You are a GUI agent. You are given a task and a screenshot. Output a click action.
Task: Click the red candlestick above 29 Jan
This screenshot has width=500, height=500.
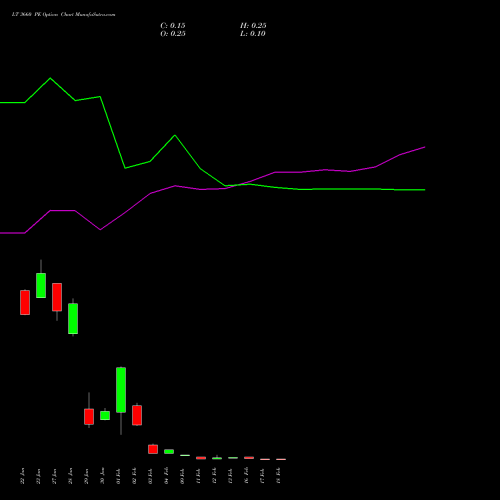89,417
